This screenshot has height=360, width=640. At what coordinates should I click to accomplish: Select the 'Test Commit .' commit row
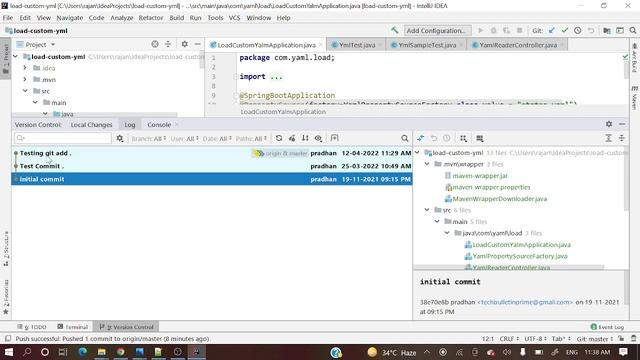(x=211, y=166)
